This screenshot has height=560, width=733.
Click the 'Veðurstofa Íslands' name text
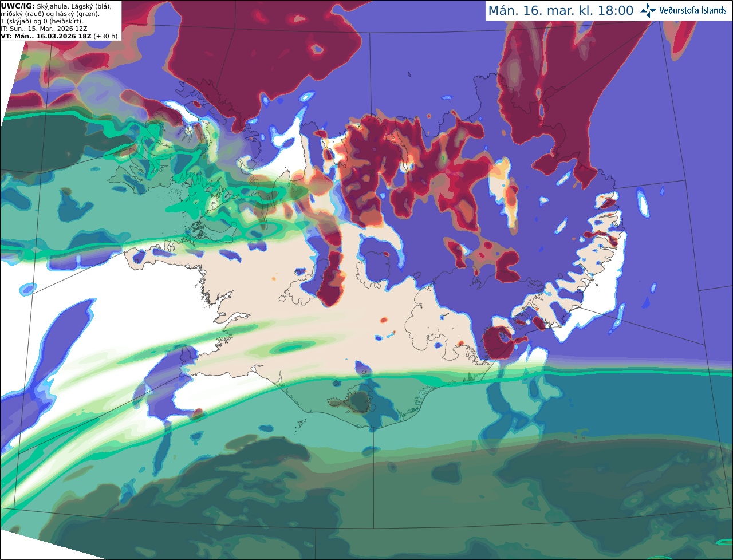(693, 10)
